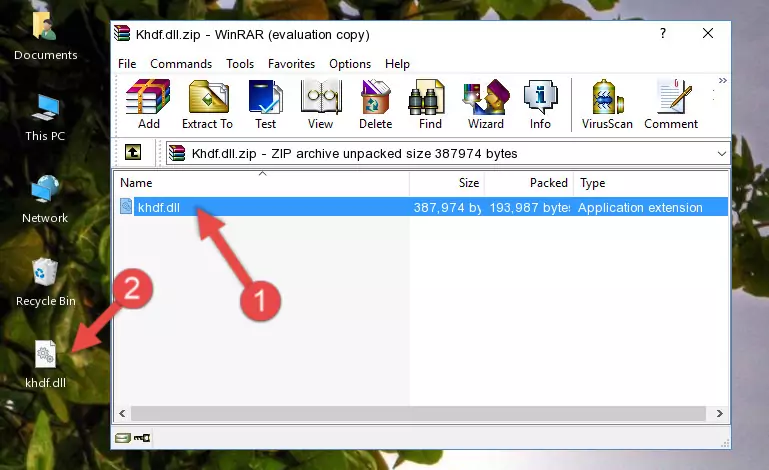Click the drive icon in status bar
The image size is (769, 470).
click(x=123, y=438)
